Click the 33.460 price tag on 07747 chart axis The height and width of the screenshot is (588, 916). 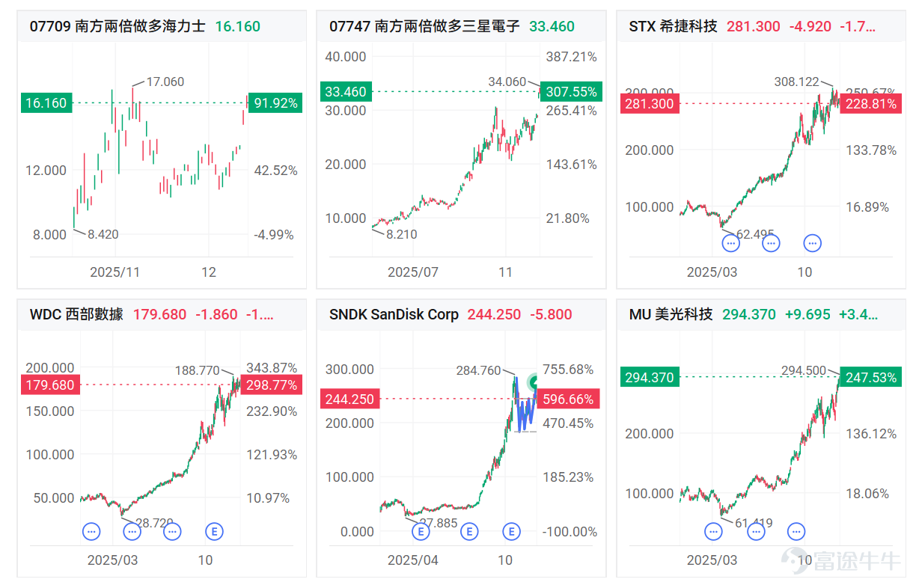click(344, 92)
